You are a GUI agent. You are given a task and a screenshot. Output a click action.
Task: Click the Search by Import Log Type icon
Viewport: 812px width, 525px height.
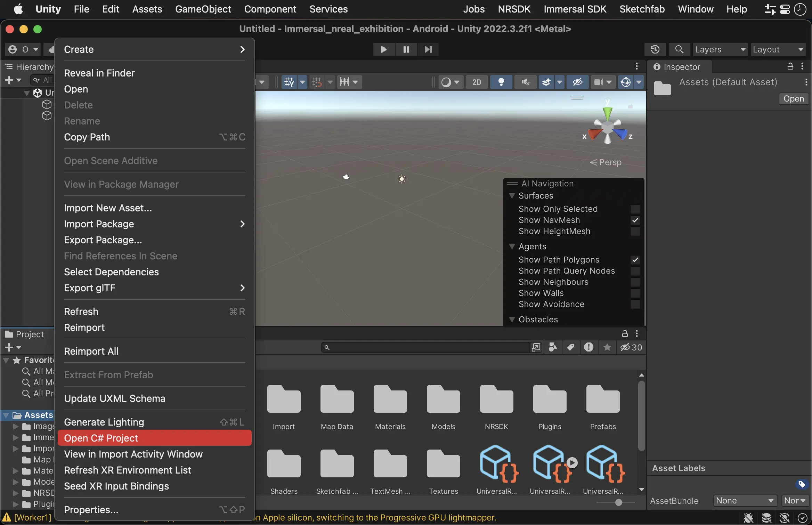(x=588, y=347)
